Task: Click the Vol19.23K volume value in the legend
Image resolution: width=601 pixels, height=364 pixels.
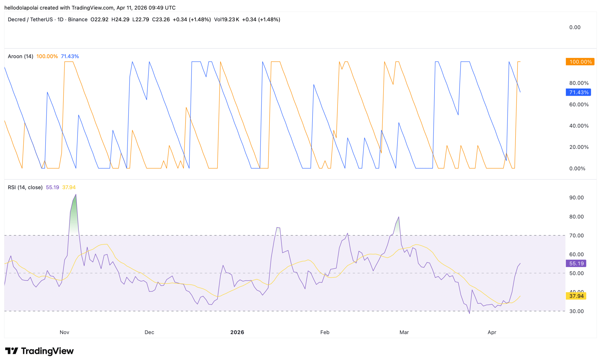Action: [227, 19]
